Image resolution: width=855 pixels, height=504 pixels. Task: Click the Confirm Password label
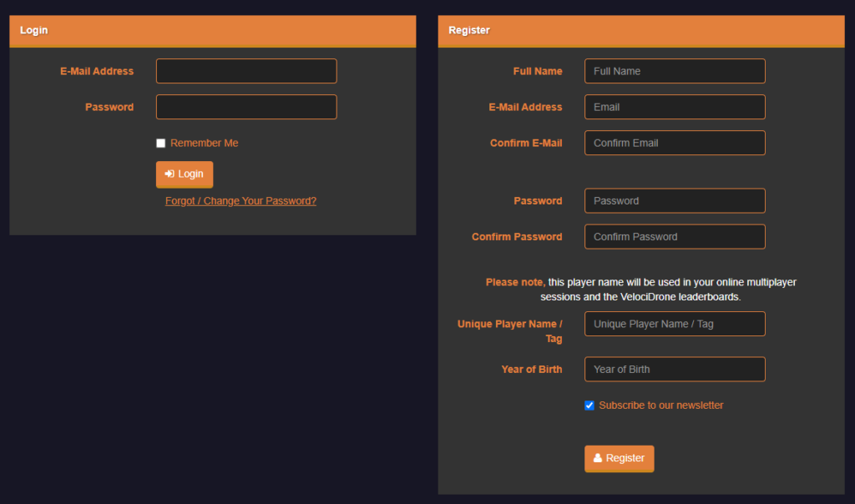point(516,237)
